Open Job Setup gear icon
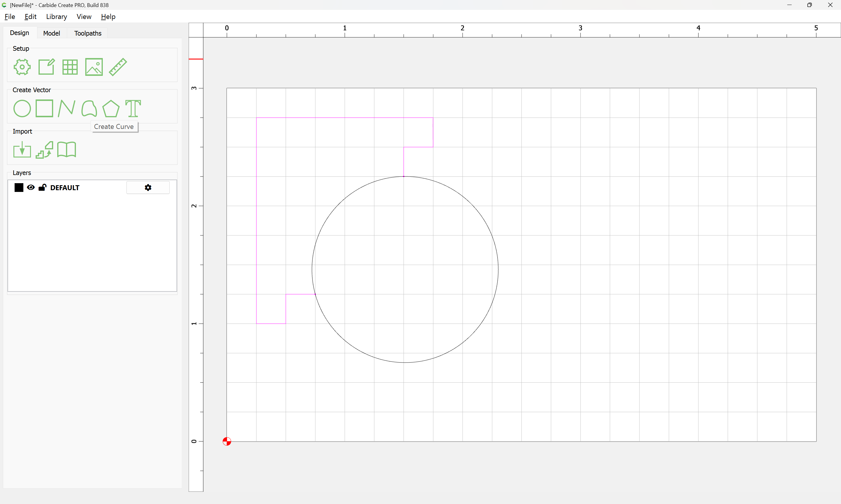 pos(22,67)
